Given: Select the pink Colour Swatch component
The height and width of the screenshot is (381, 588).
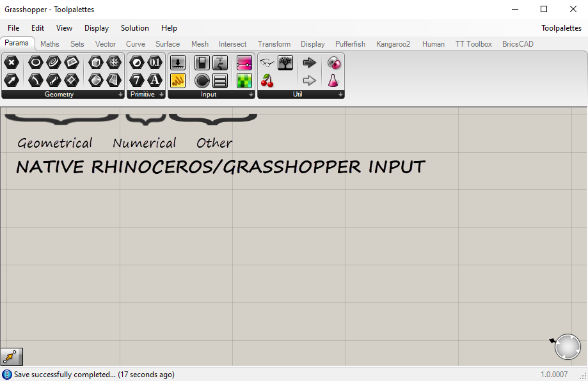Looking at the screenshot, I should click(x=244, y=62).
